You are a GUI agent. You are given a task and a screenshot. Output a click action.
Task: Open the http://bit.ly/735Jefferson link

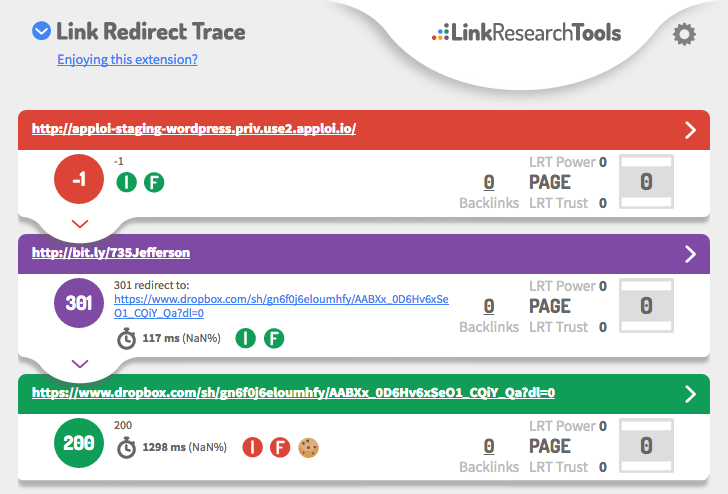pos(110,253)
